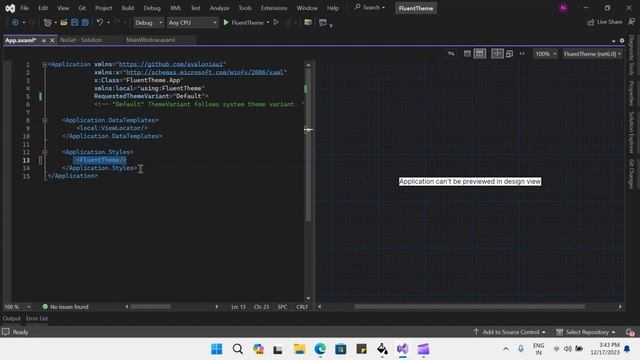Screen dimensions: 640x360
Task: Click the collapse panes arrows icon
Action: pyautogui.click(x=522, y=53)
